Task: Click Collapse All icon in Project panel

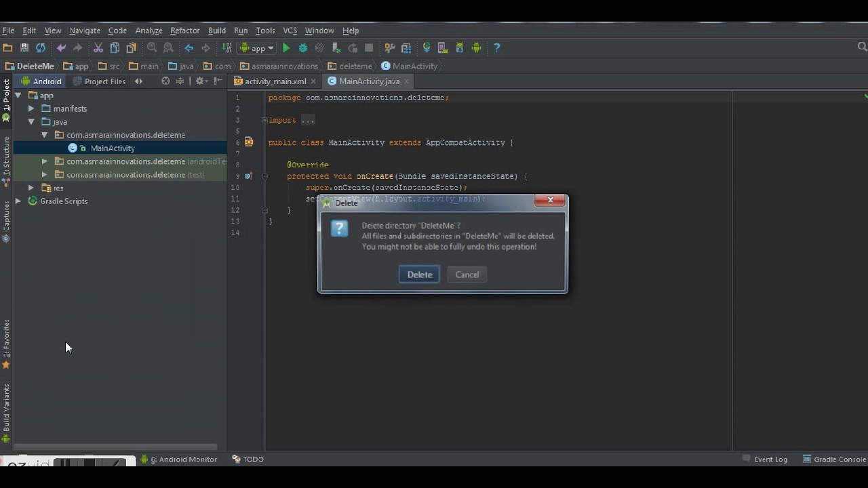Action: click(x=180, y=81)
